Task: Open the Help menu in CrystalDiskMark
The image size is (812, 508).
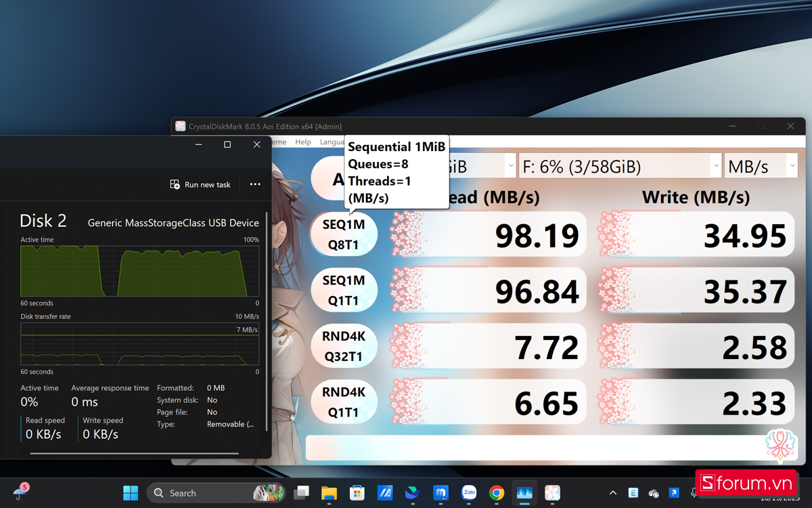Action: [x=303, y=142]
